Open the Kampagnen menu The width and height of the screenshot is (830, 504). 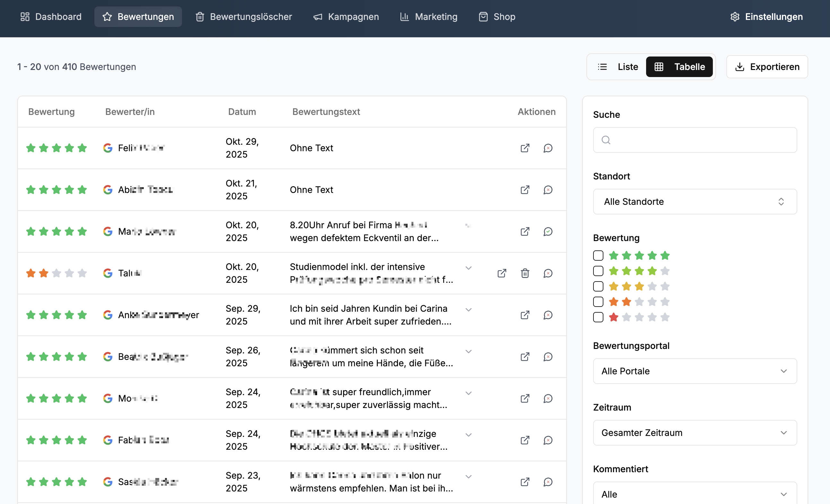tap(346, 16)
